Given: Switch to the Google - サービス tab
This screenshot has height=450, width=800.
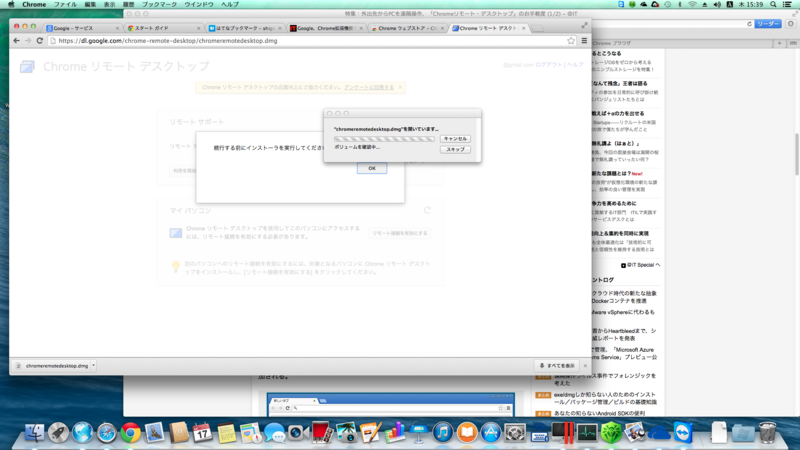Looking at the screenshot, I should (82, 28).
